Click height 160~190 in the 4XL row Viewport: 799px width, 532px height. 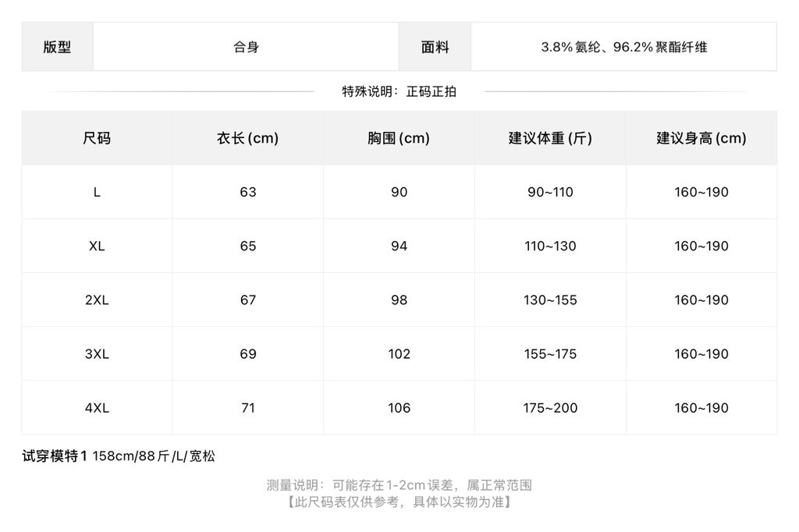[701, 408]
